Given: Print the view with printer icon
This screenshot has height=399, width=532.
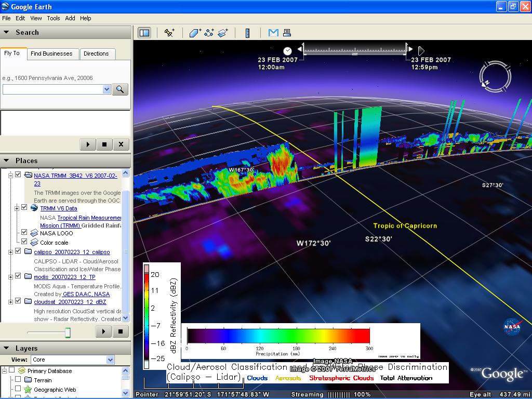Looking at the screenshot, I should pyautogui.click(x=287, y=33).
